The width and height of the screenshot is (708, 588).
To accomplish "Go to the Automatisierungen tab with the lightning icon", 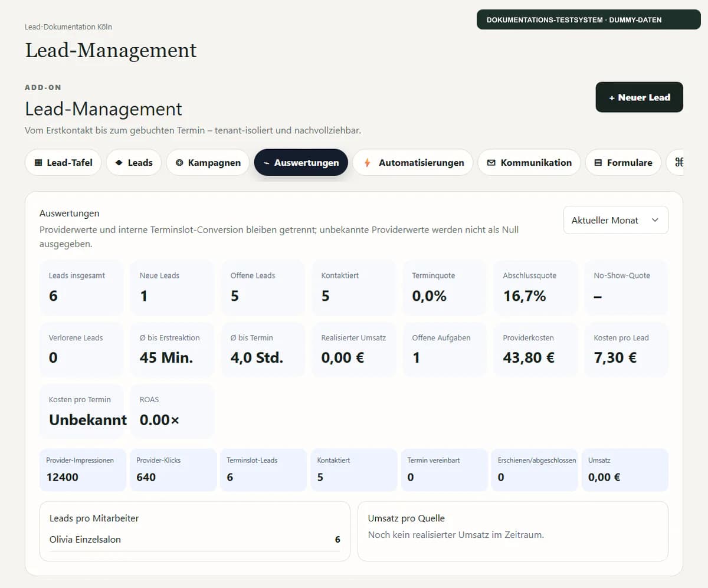I will point(413,162).
